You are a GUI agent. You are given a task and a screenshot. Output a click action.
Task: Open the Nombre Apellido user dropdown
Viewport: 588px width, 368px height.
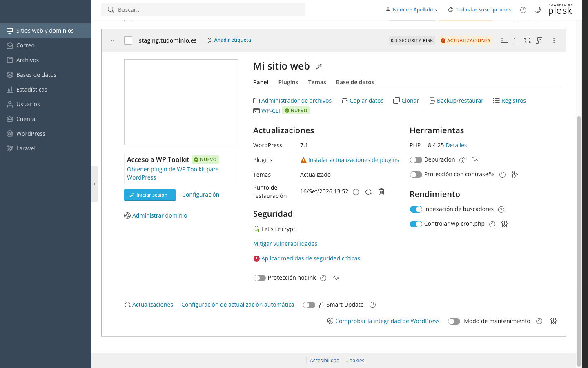tap(412, 10)
